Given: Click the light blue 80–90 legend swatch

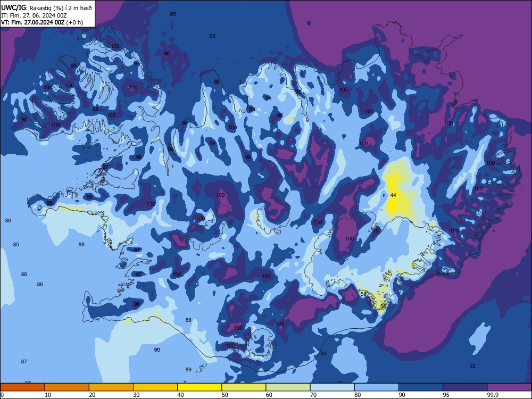Looking at the screenshot, I should click(x=377, y=387).
